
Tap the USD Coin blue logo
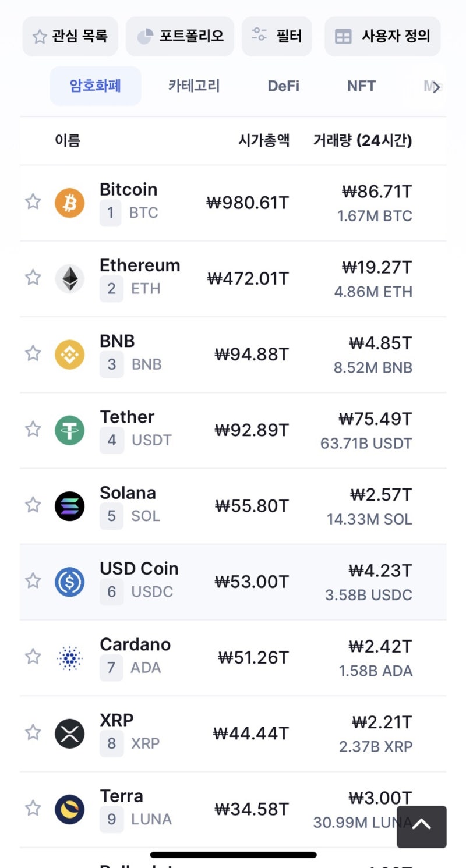(x=70, y=582)
